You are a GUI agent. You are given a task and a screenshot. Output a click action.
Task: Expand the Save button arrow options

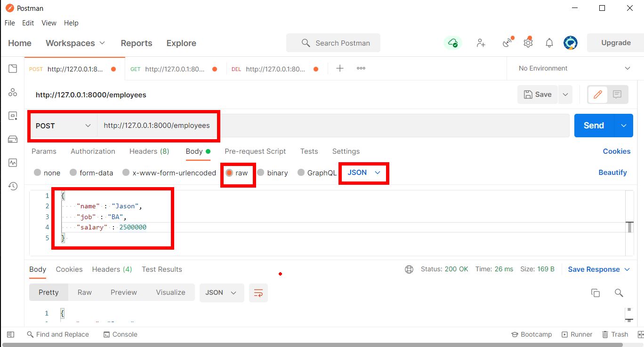(x=565, y=95)
